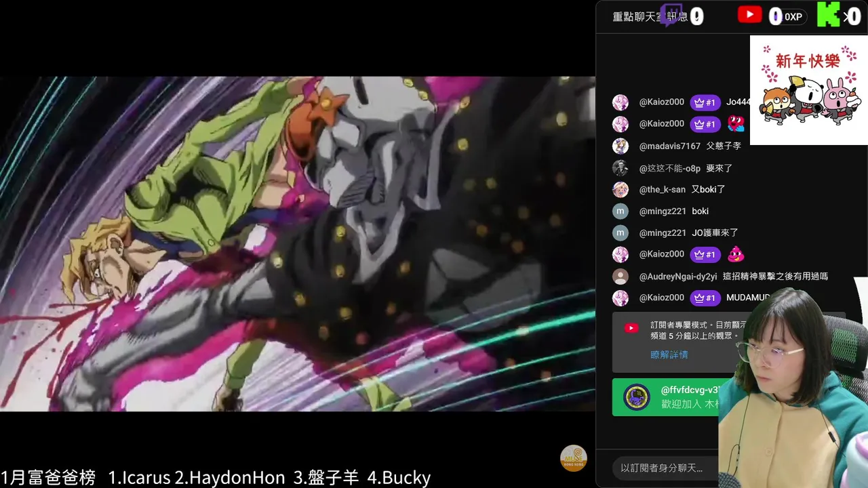Viewport: 868px width, 488px height.
Task: Open AudreyNgai-dy2yi's avatar
Action: click(620, 277)
